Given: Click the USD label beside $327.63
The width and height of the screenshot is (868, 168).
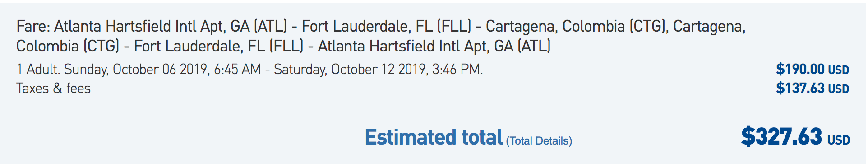Looking at the screenshot, I should pyautogui.click(x=838, y=140).
